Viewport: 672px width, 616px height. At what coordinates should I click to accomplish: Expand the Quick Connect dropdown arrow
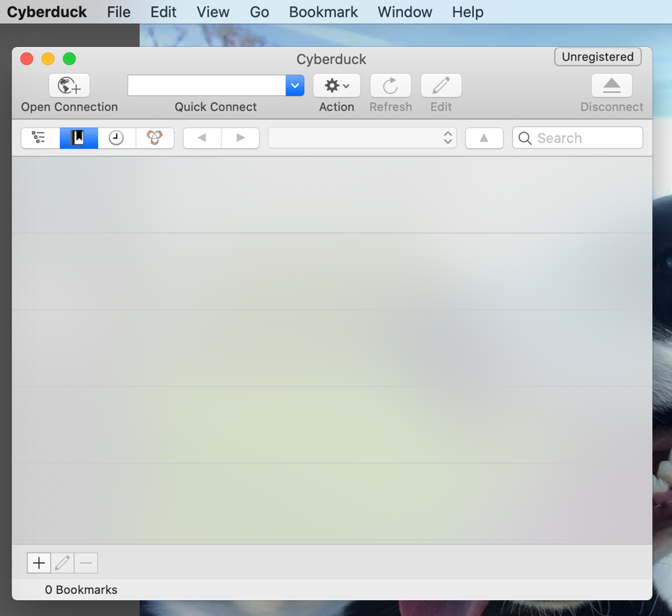point(295,86)
